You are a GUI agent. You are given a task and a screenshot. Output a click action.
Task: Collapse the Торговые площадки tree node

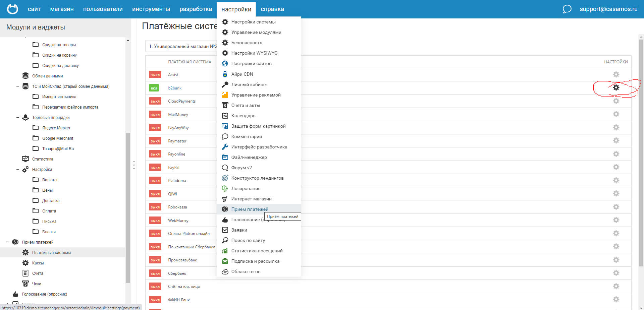point(18,117)
